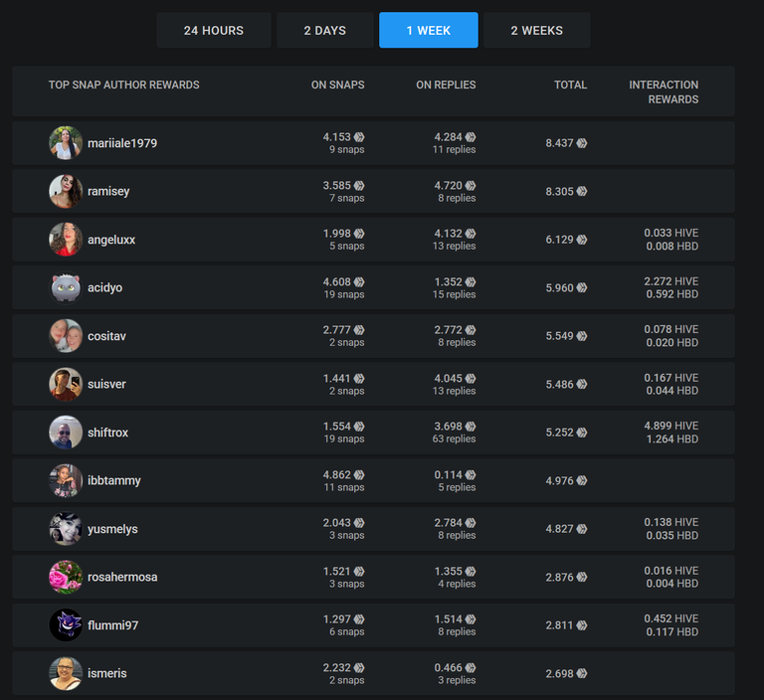Click the Hive icon beside total 2.698

[582, 674]
